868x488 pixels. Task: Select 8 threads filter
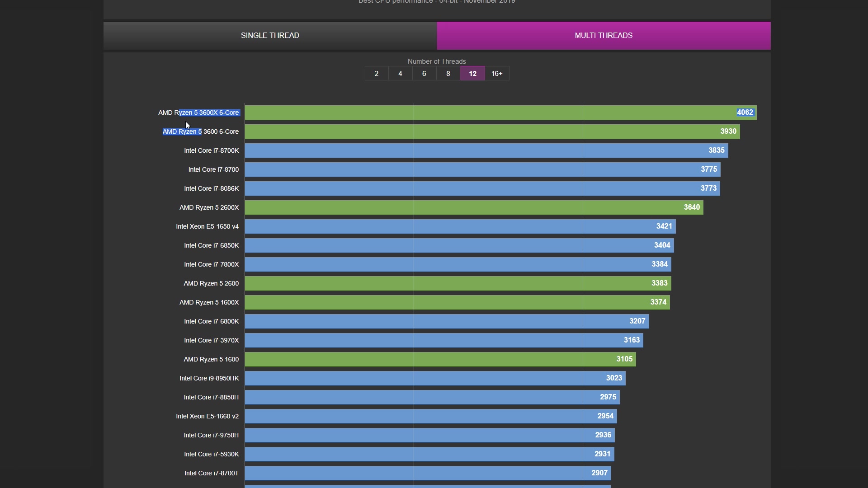click(448, 73)
